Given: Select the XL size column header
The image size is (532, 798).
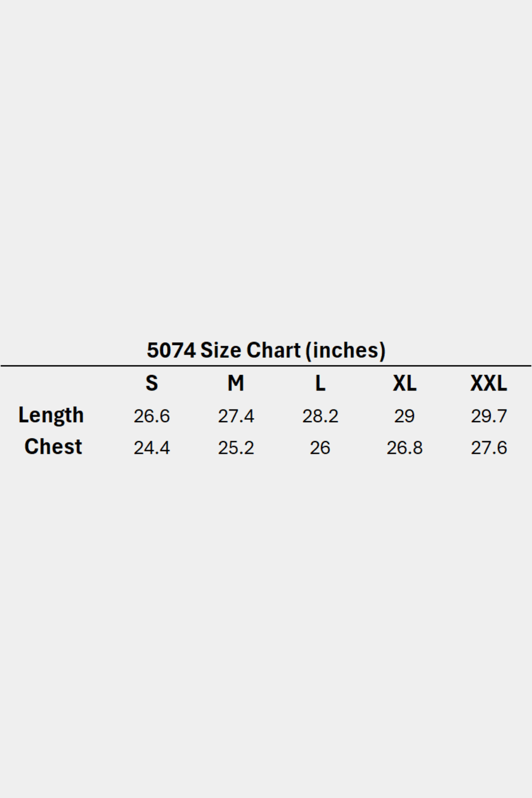Looking at the screenshot, I should pyautogui.click(x=404, y=383).
